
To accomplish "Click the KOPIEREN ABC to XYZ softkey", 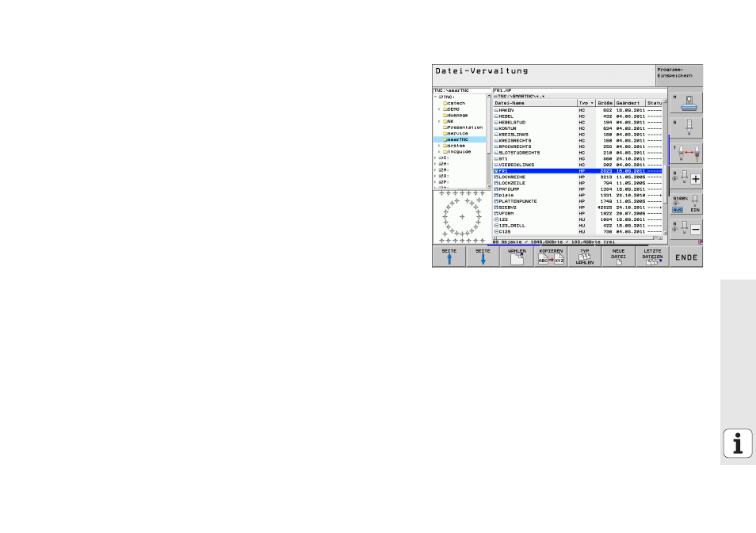I will tap(551, 257).
